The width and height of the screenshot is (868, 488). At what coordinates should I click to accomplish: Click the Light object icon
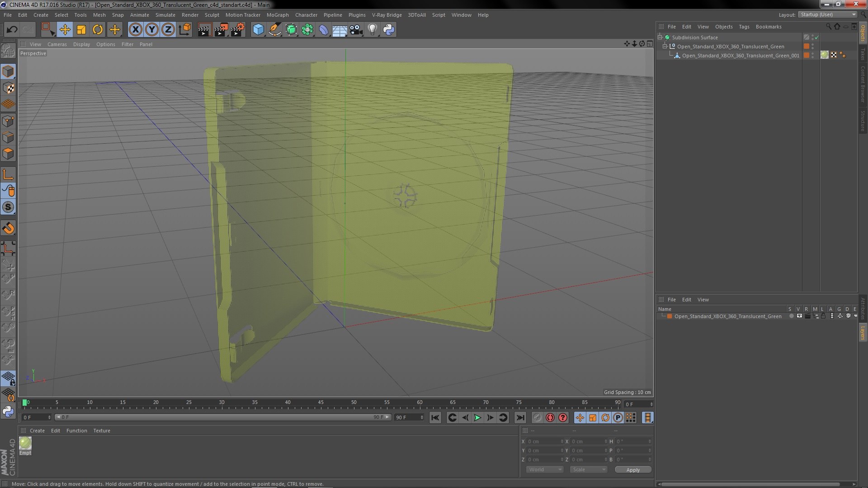(372, 30)
